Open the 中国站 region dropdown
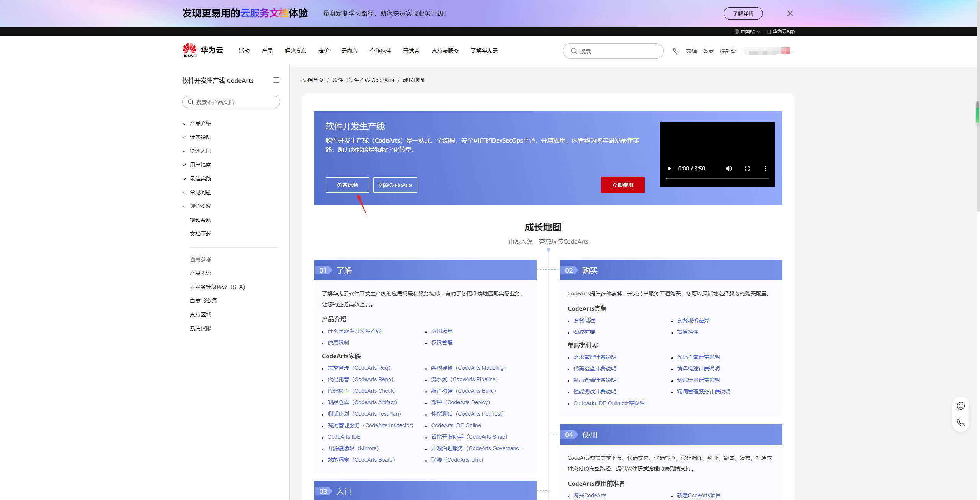Screen dimensions: 980x500 pyautogui.click(x=747, y=31)
